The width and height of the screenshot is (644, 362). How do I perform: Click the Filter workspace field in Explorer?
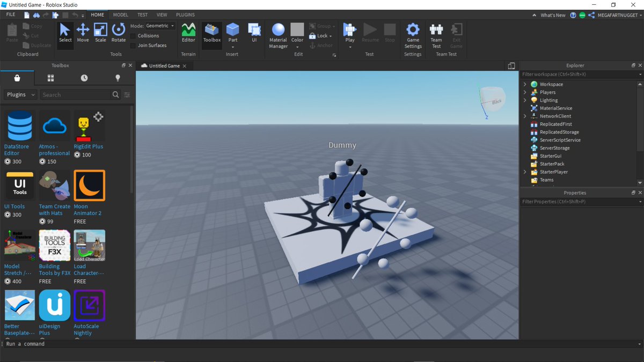pos(579,75)
